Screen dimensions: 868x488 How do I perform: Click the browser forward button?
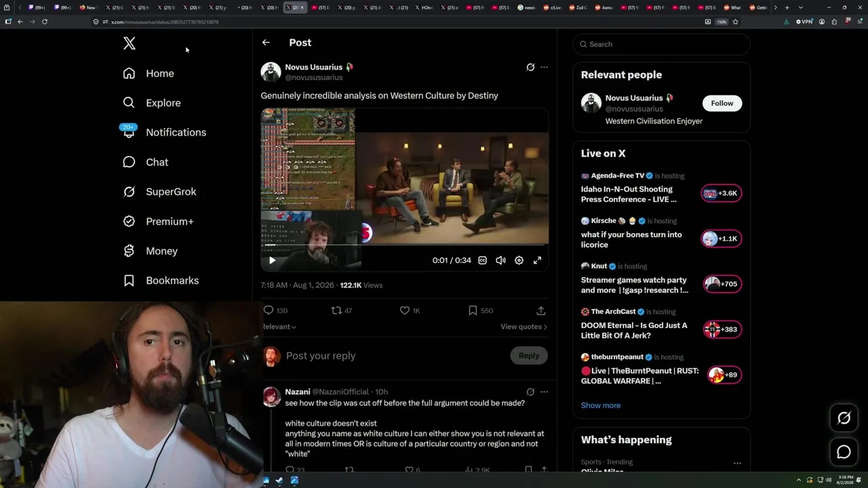[32, 22]
